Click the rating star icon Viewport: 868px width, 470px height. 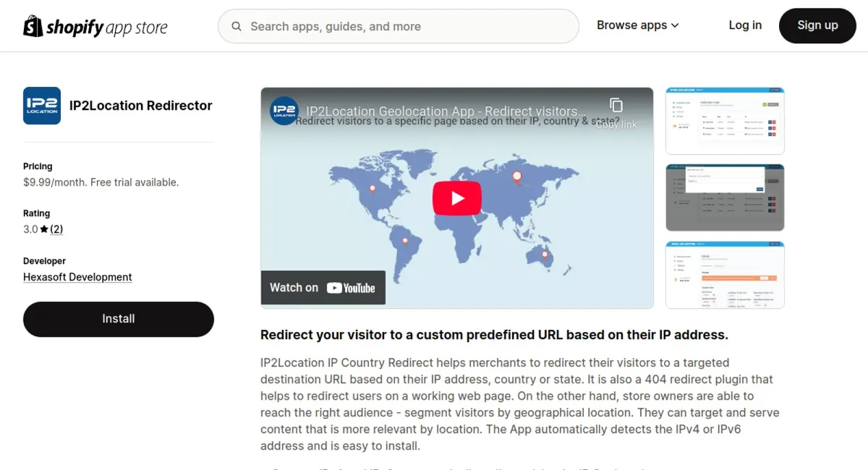coord(44,229)
